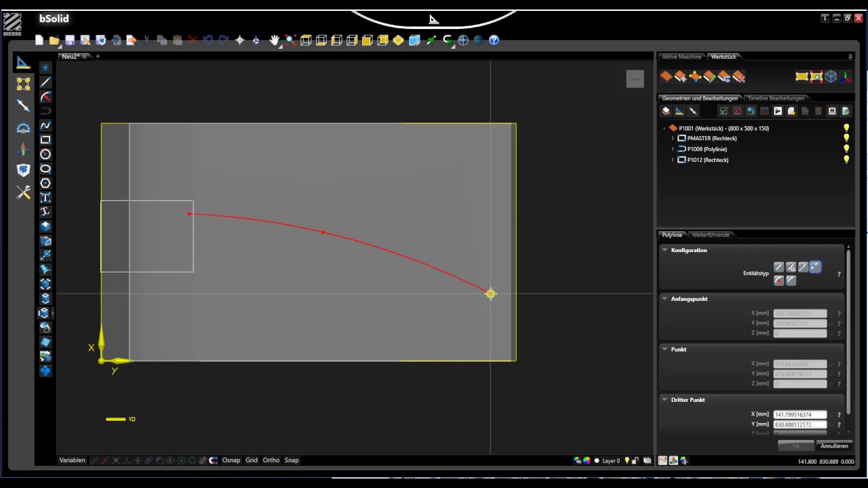Select the Point drawing tool
The image size is (868, 488).
[45, 68]
